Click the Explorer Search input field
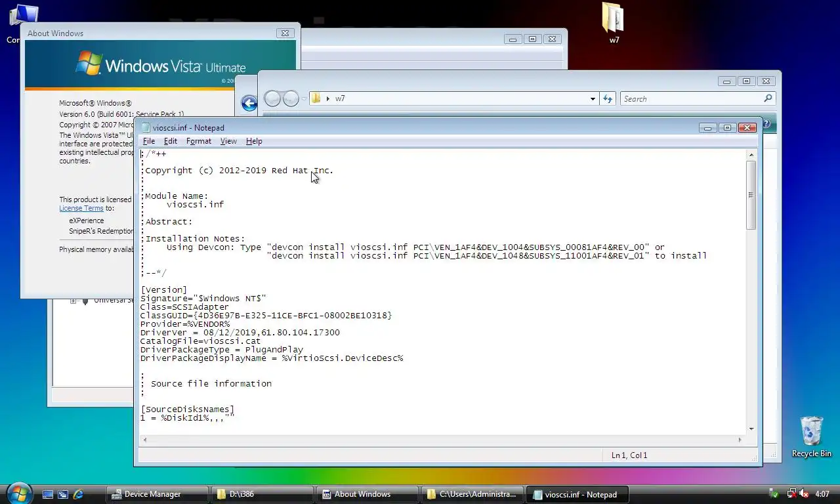 pos(692,98)
